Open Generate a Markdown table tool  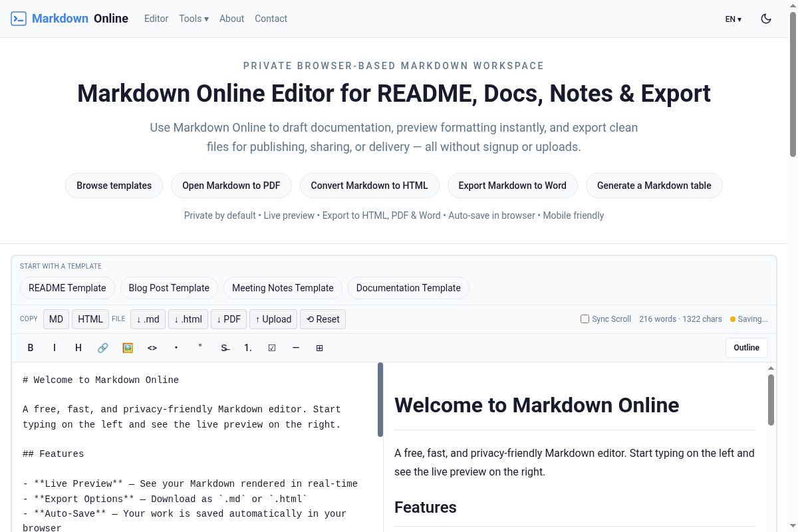[x=654, y=186]
